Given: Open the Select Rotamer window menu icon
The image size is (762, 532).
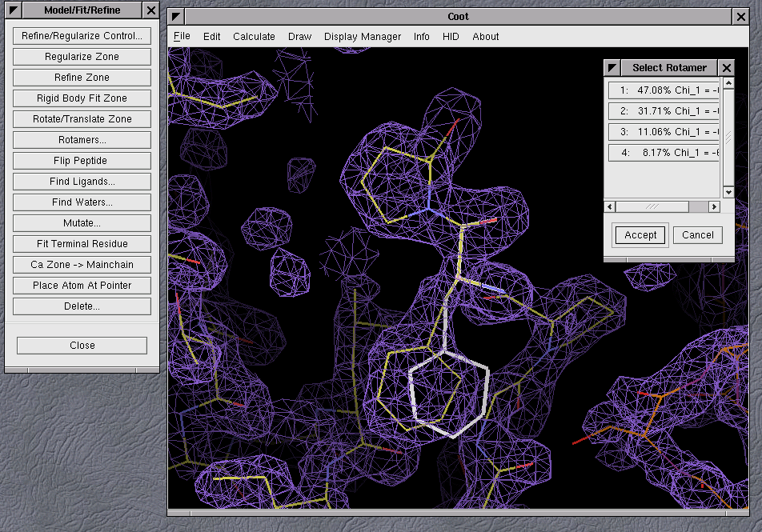Looking at the screenshot, I should (x=612, y=68).
